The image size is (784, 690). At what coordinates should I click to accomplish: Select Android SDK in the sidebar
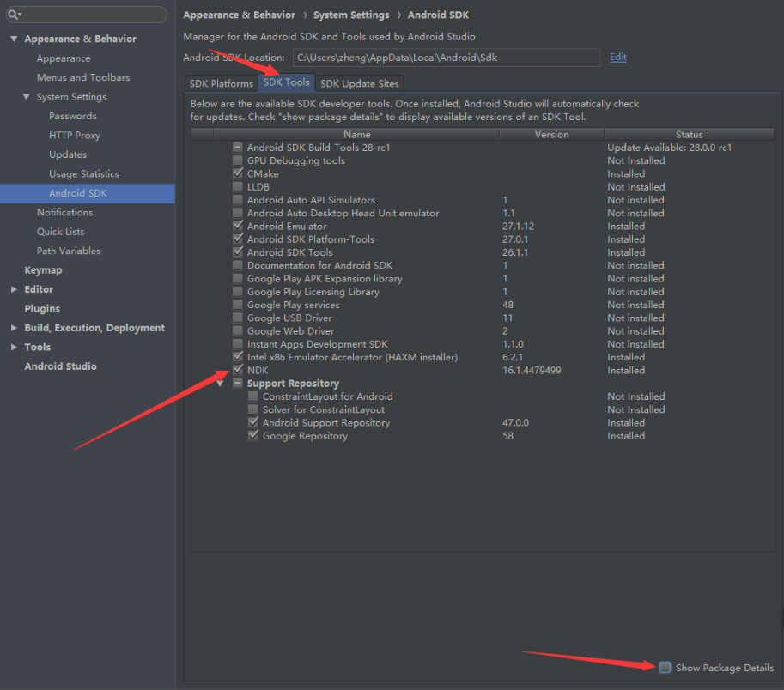(x=88, y=193)
